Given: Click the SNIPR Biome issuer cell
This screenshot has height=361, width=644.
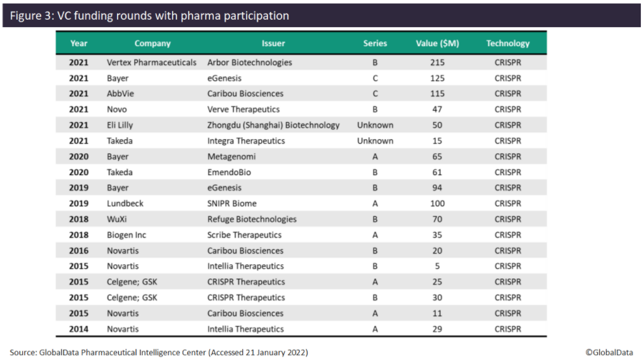Looking at the screenshot, I should click(233, 204).
